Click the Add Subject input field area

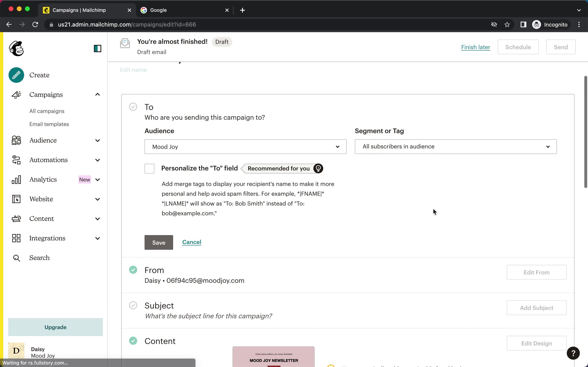(x=536, y=307)
